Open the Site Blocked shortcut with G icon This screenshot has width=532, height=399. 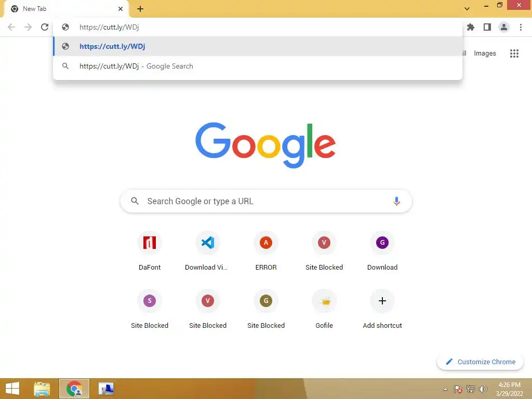[x=266, y=309]
